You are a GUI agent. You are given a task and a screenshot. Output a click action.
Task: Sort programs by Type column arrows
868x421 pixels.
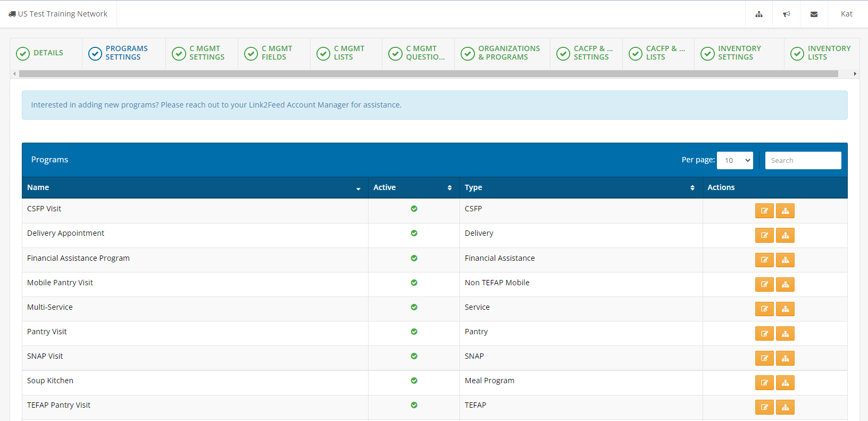coord(692,188)
